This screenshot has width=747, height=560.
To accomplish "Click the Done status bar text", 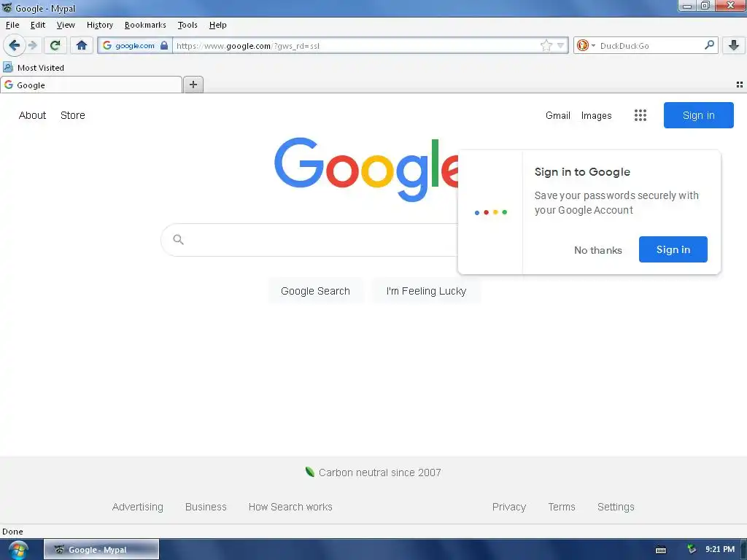I will click(12, 532).
